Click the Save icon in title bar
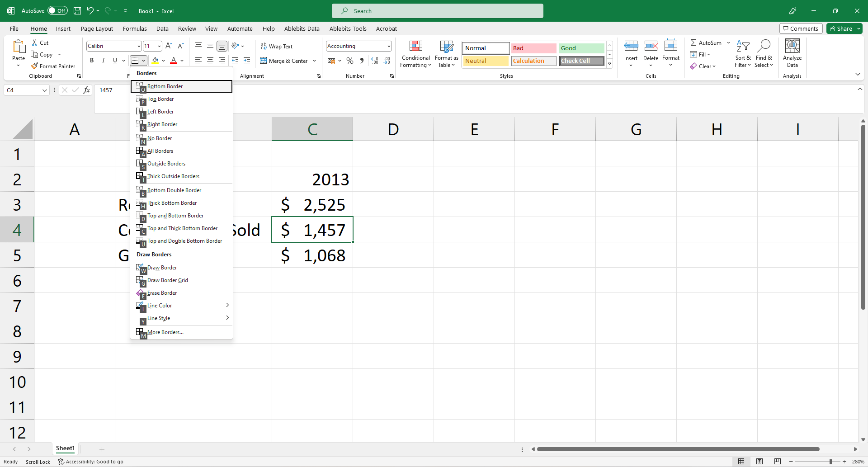The height and width of the screenshot is (467, 868). tap(77, 11)
